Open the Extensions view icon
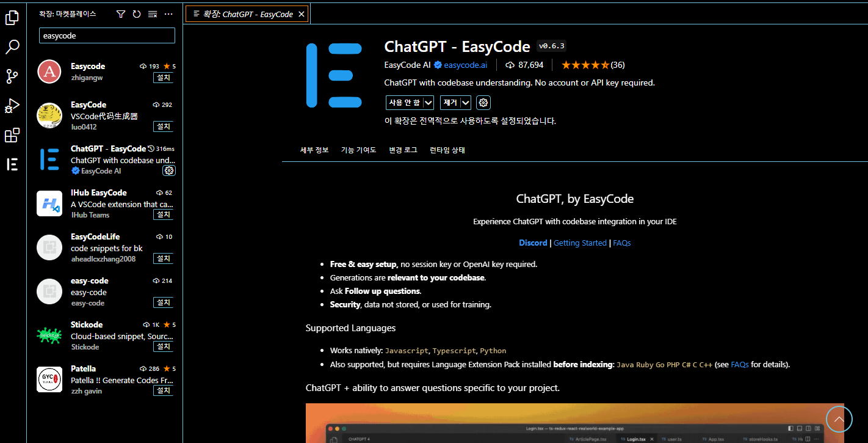 click(x=12, y=135)
